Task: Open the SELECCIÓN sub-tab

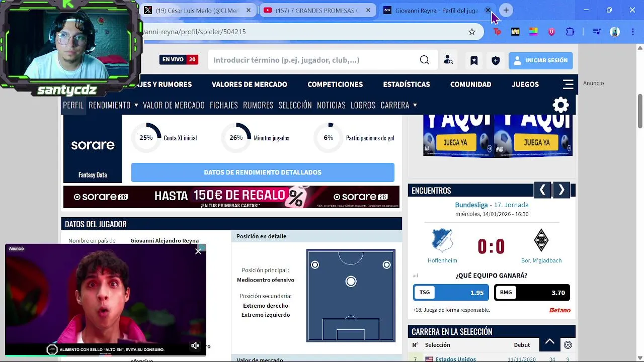Action: pyautogui.click(x=295, y=105)
